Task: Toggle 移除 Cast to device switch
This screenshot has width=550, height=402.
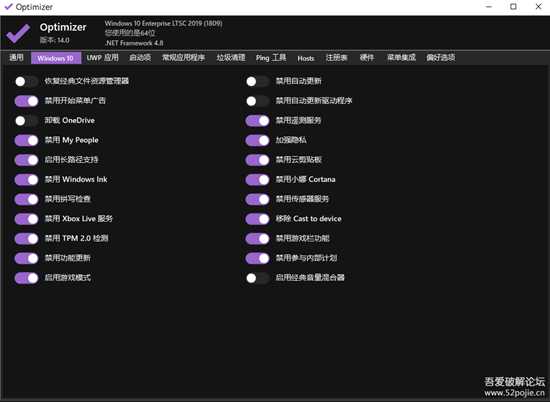Action: [x=257, y=219]
